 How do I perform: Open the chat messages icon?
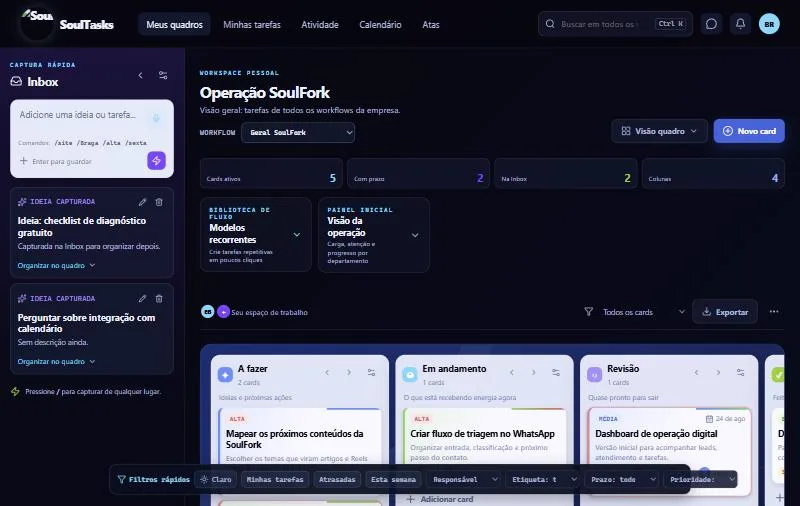pyautogui.click(x=711, y=24)
